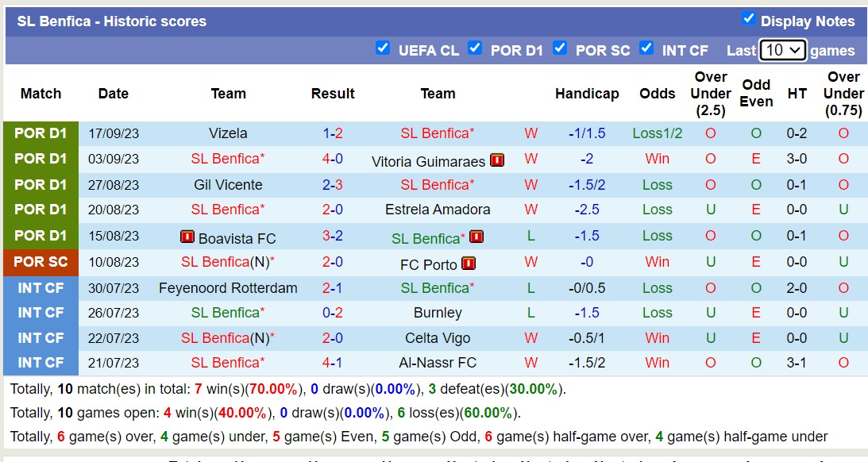Disable the POR D1 filter checkbox
Image resolution: width=868 pixels, height=462 pixels.
(476, 48)
